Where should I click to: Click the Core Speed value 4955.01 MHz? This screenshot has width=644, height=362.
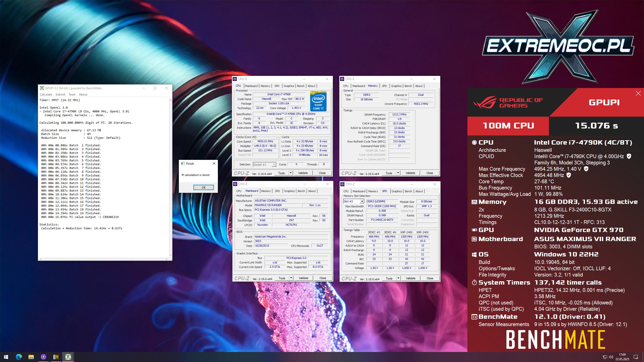pyautogui.click(x=265, y=141)
